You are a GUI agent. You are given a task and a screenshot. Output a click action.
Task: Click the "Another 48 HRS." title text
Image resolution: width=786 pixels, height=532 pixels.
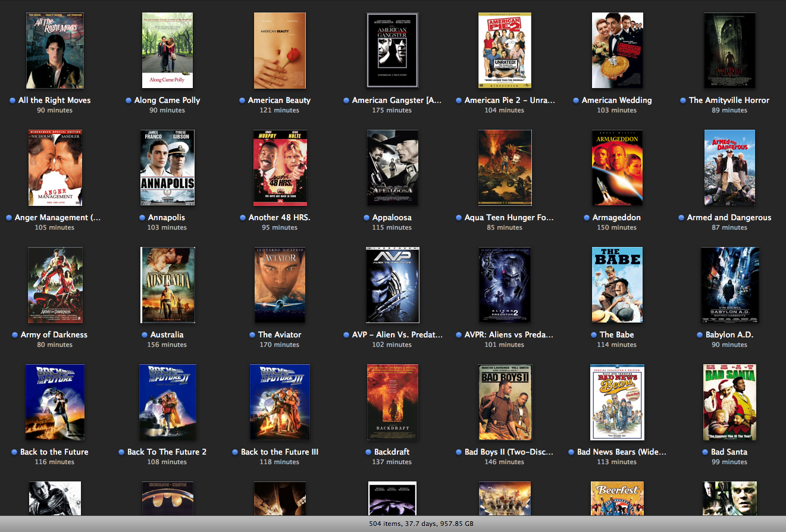point(280,217)
